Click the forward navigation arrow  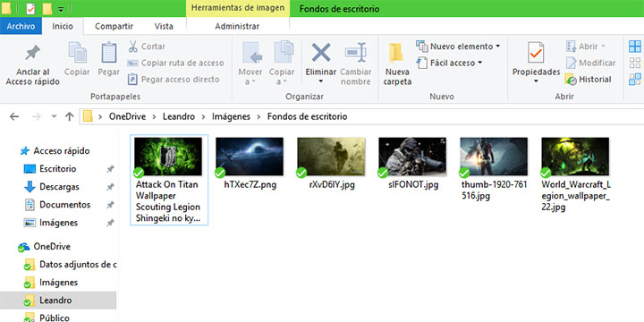pos(36,116)
